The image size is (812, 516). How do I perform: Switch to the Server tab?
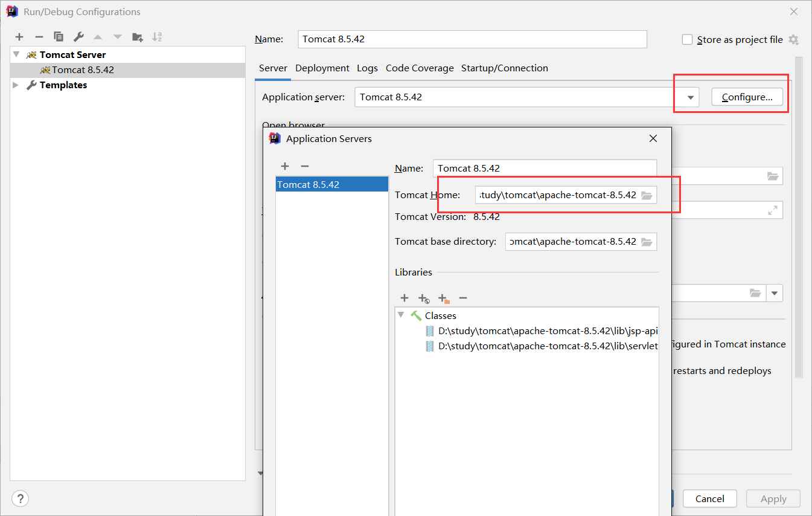(x=273, y=68)
